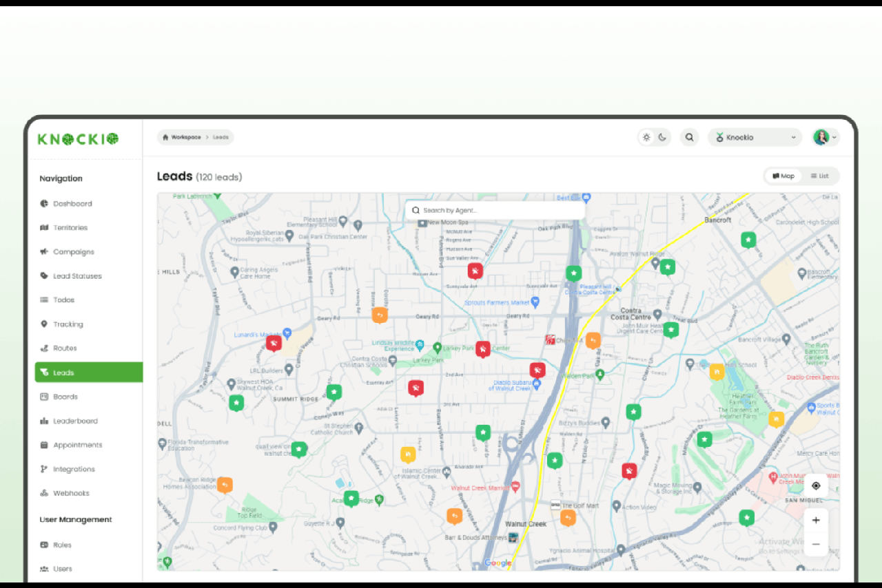Screen dimensions: 882x588
Task: Click Google logo on the map
Action: [498, 563]
